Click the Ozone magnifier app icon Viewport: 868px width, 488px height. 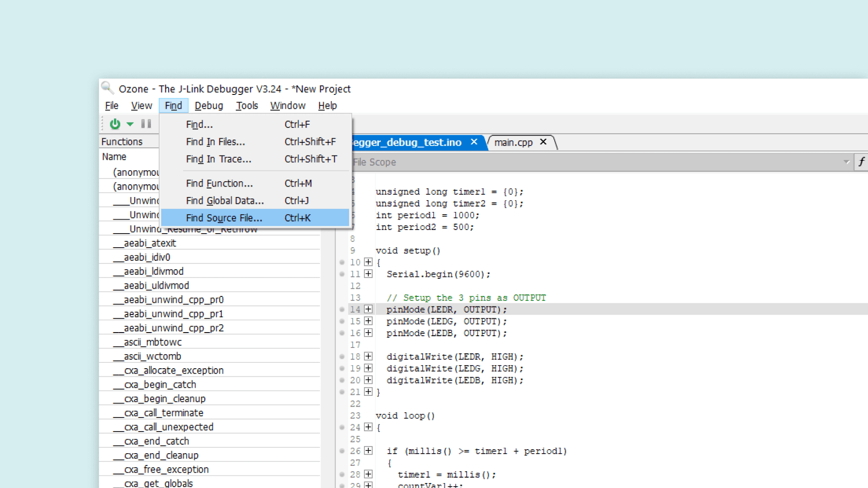[107, 88]
